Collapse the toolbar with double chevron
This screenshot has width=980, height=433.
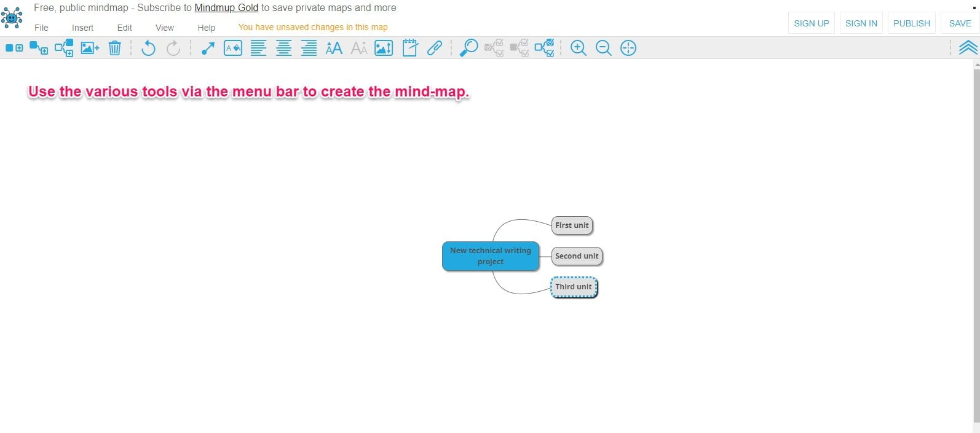(x=968, y=48)
